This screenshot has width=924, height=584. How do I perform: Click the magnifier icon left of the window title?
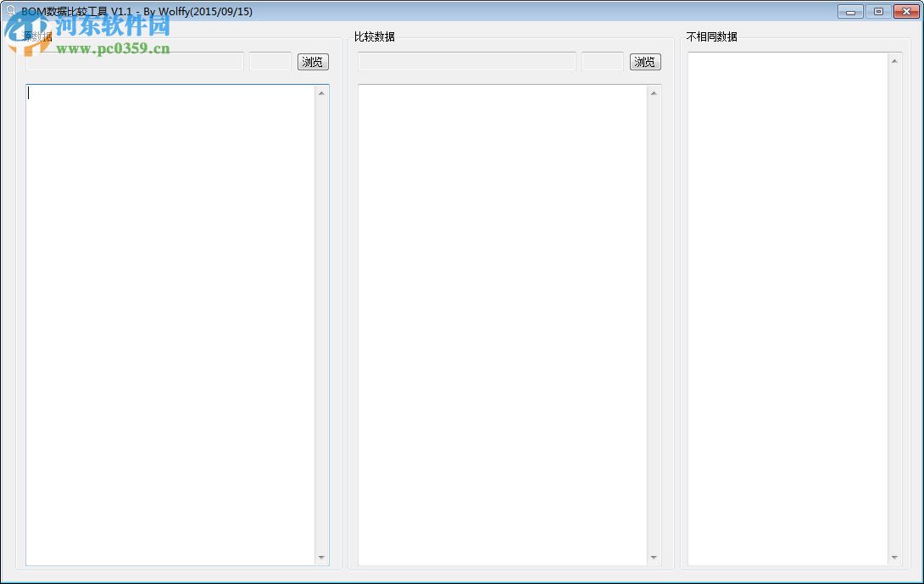pyautogui.click(x=10, y=11)
